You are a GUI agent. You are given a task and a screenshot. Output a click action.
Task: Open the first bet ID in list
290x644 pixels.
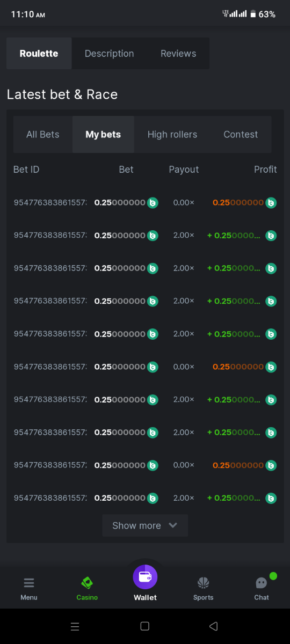(x=50, y=203)
